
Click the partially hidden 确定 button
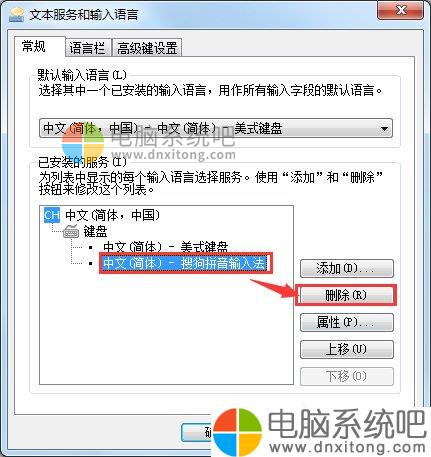click(x=197, y=432)
